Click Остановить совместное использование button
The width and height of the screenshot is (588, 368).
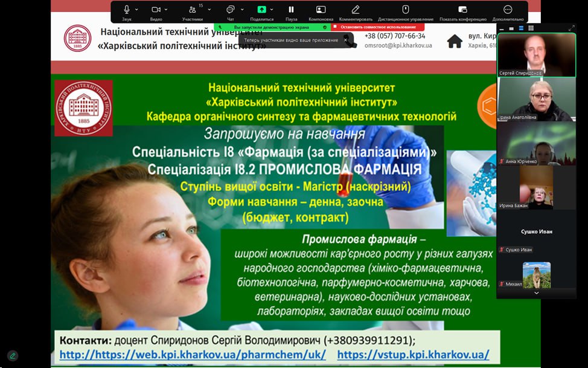click(378, 27)
